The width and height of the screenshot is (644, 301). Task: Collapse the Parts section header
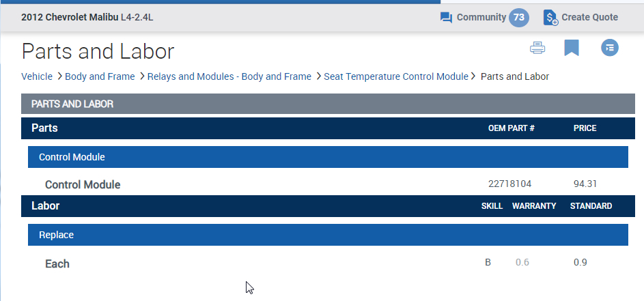tap(44, 128)
